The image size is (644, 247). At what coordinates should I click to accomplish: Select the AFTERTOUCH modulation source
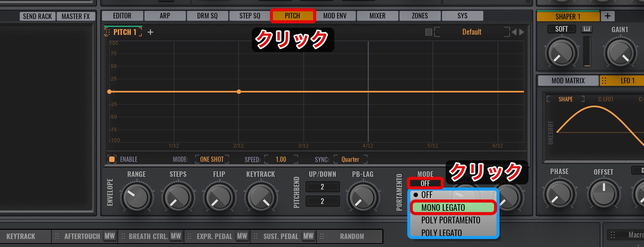tap(82, 236)
